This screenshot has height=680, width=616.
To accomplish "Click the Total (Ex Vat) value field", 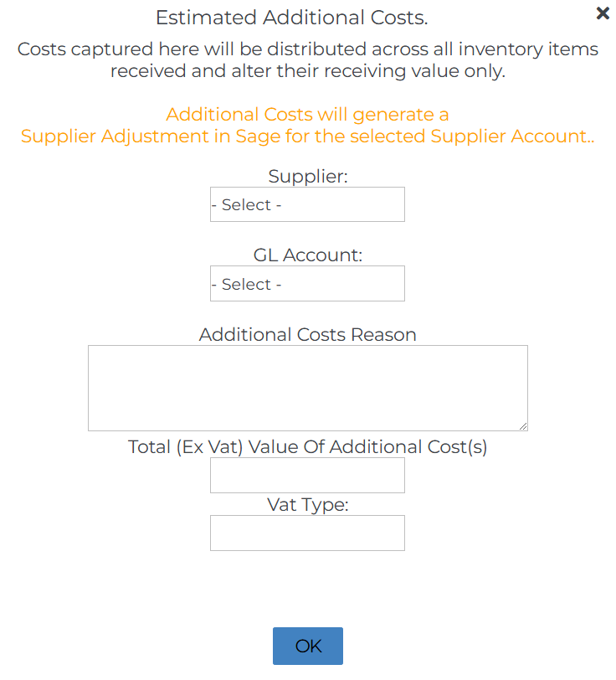I will coord(307,476).
